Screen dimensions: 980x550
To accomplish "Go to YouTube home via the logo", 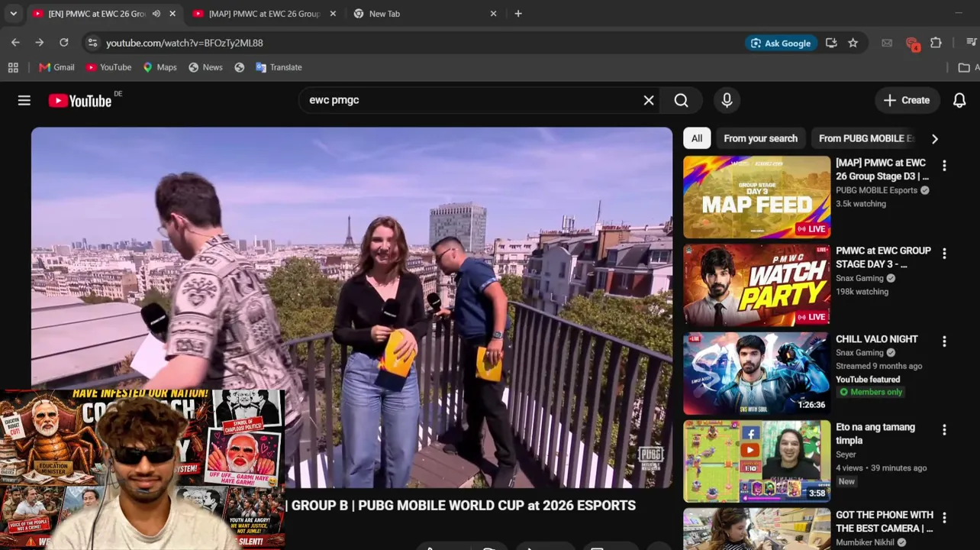I will (x=80, y=100).
